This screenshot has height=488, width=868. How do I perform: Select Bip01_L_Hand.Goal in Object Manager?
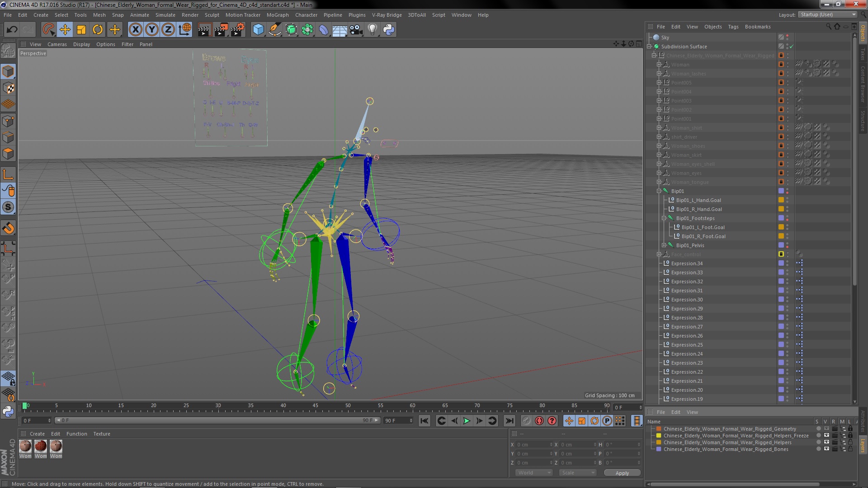(698, 200)
